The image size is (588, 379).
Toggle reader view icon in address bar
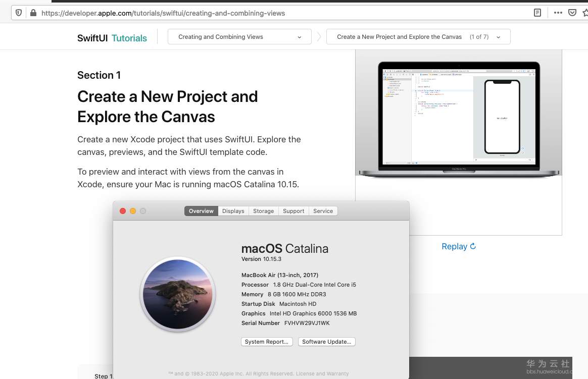click(x=537, y=13)
